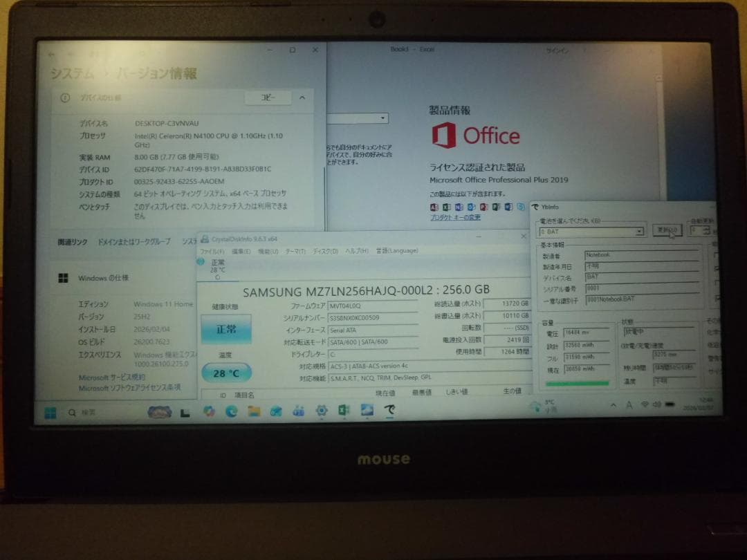Open the weather widget on the taskbar
The height and width of the screenshot is (560, 747).
pyautogui.click(x=159, y=412)
